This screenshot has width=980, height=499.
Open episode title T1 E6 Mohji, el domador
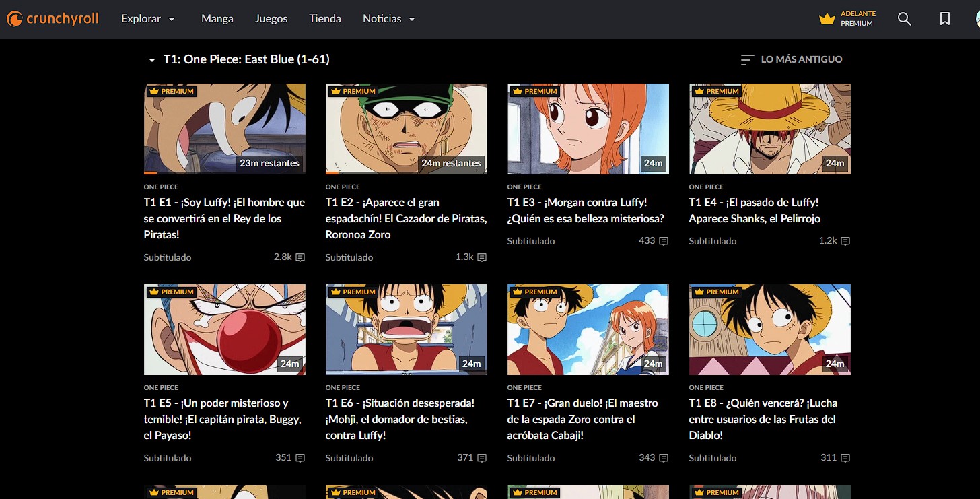click(x=400, y=419)
